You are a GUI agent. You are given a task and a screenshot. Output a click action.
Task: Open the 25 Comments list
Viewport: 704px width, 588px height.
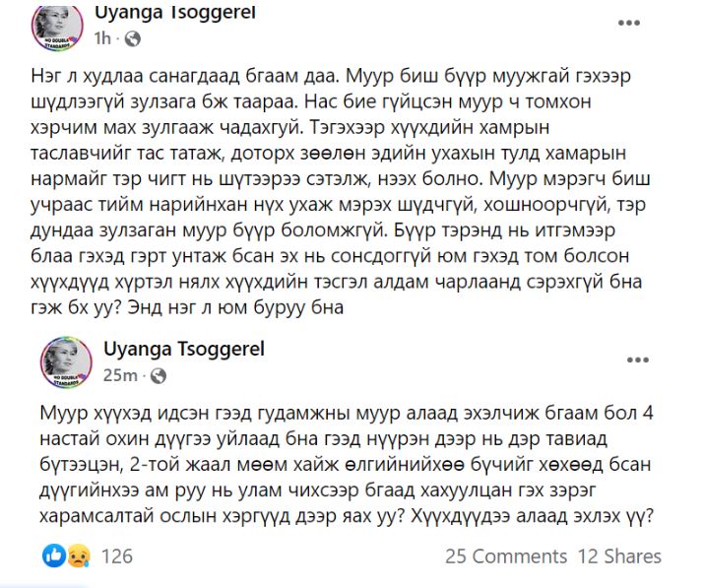tap(506, 556)
